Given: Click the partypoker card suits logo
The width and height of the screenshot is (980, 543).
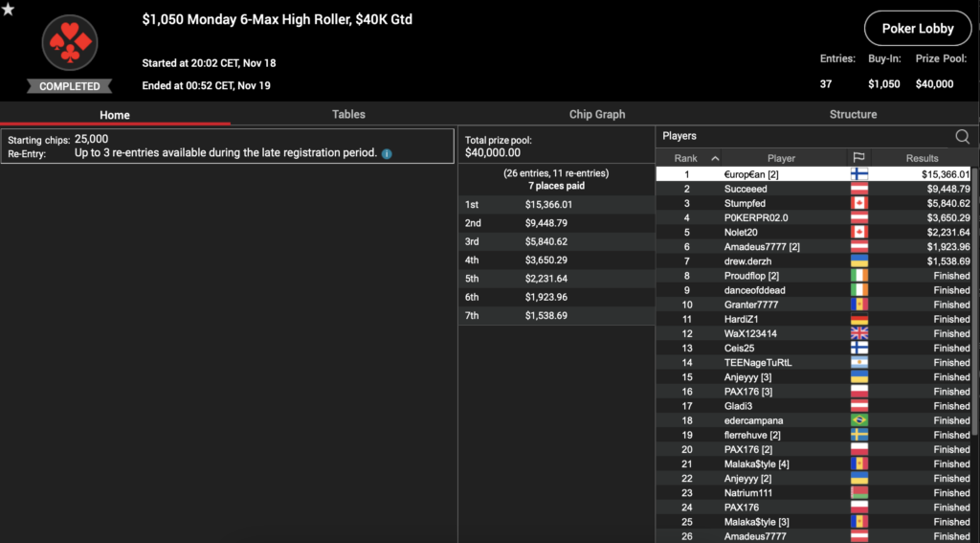Looking at the screenshot, I should [70, 43].
